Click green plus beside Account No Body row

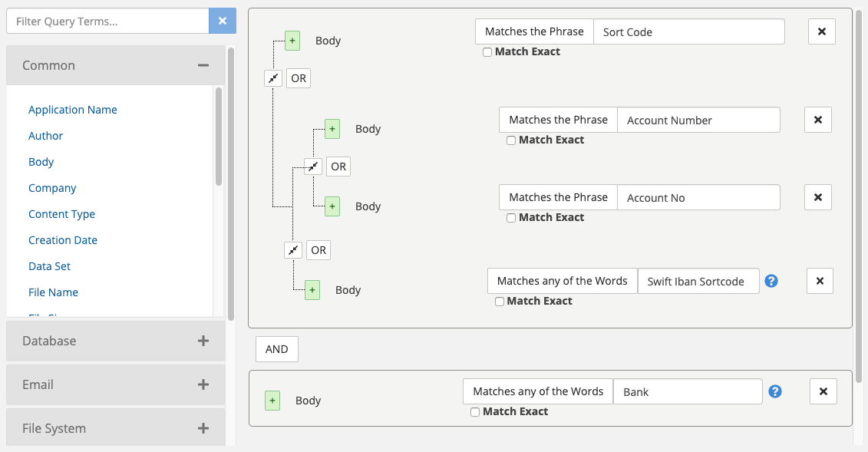pos(332,206)
